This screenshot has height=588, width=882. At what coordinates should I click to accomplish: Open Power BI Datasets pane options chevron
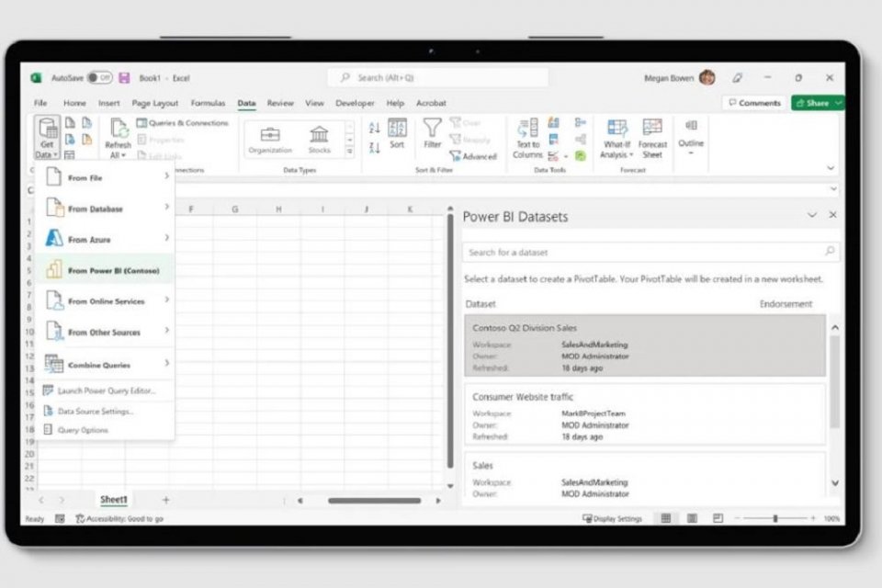pyautogui.click(x=811, y=215)
